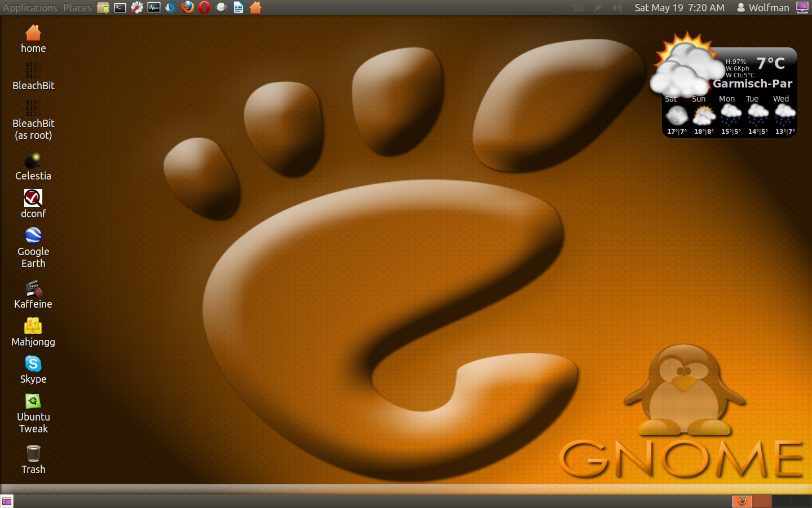Viewport: 812px width, 508px height.
Task: Open the home folder launcher in the top panel
Action: (x=255, y=7)
